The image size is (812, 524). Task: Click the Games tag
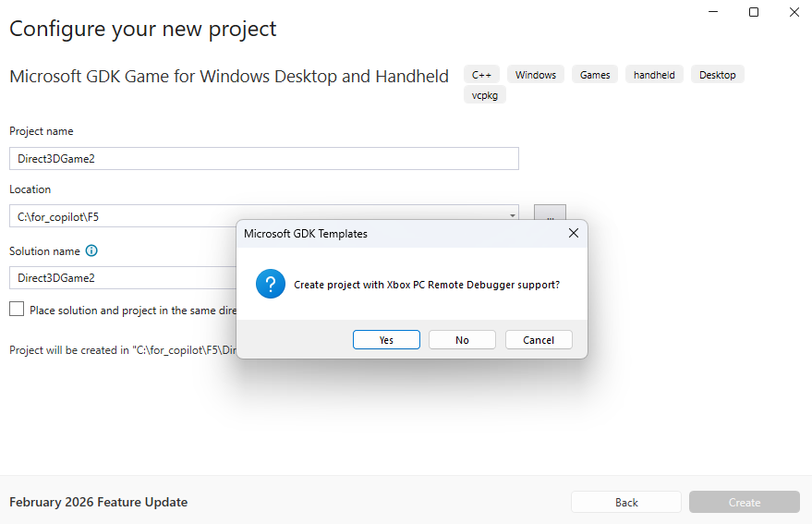coord(595,75)
